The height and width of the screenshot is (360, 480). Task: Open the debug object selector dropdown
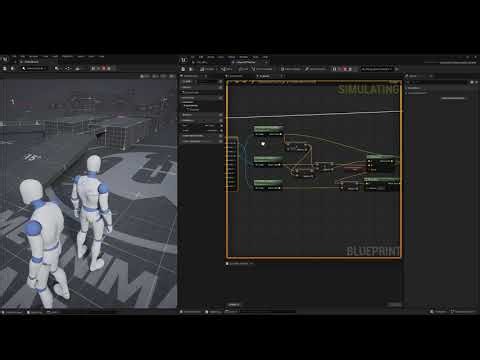click(377, 69)
